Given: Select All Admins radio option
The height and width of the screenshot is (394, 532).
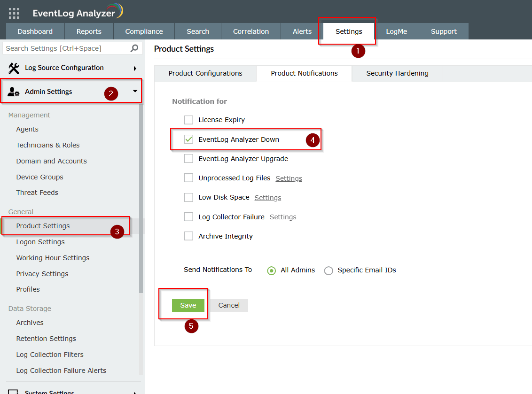Looking at the screenshot, I should (272, 270).
